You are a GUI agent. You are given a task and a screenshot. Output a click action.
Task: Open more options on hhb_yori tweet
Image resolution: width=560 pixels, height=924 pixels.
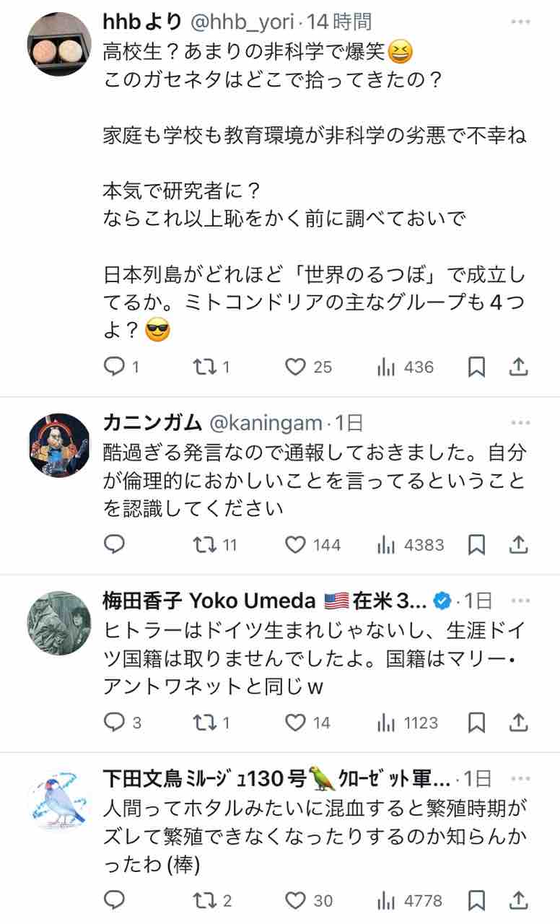520,22
